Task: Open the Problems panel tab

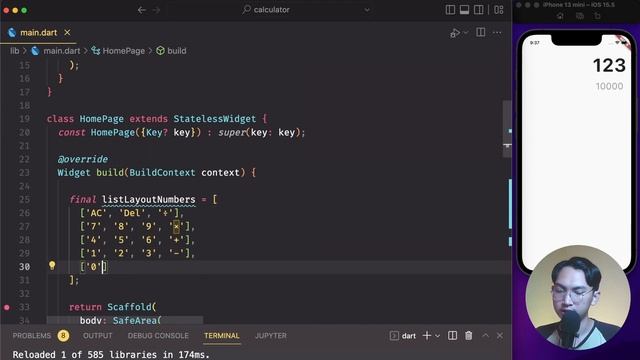Action: [32, 336]
